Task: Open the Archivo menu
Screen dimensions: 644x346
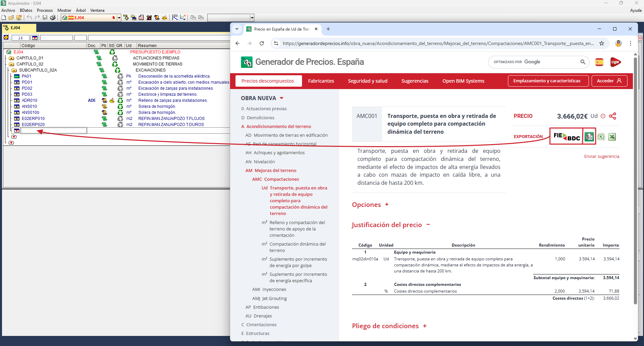Action: tap(8, 10)
